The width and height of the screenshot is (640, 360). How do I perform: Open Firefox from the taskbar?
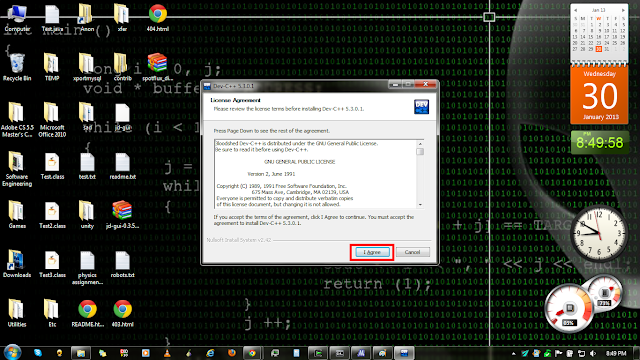pyautogui.click(x=232, y=353)
